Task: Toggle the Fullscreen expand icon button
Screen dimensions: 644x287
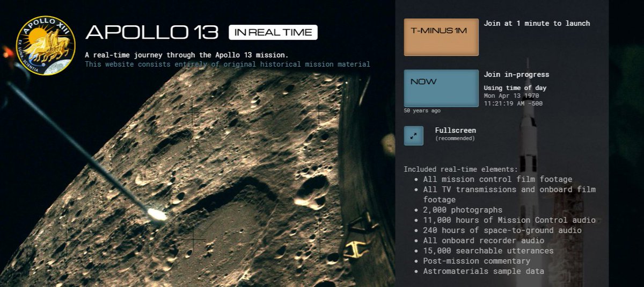Action: point(414,136)
